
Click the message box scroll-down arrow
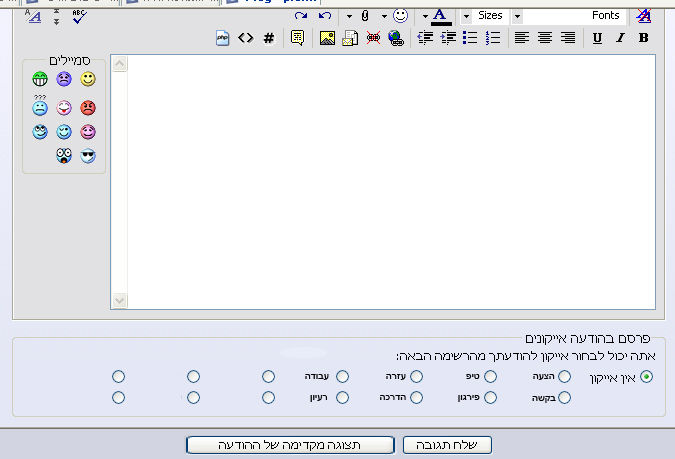pyautogui.click(x=120, y=300)
